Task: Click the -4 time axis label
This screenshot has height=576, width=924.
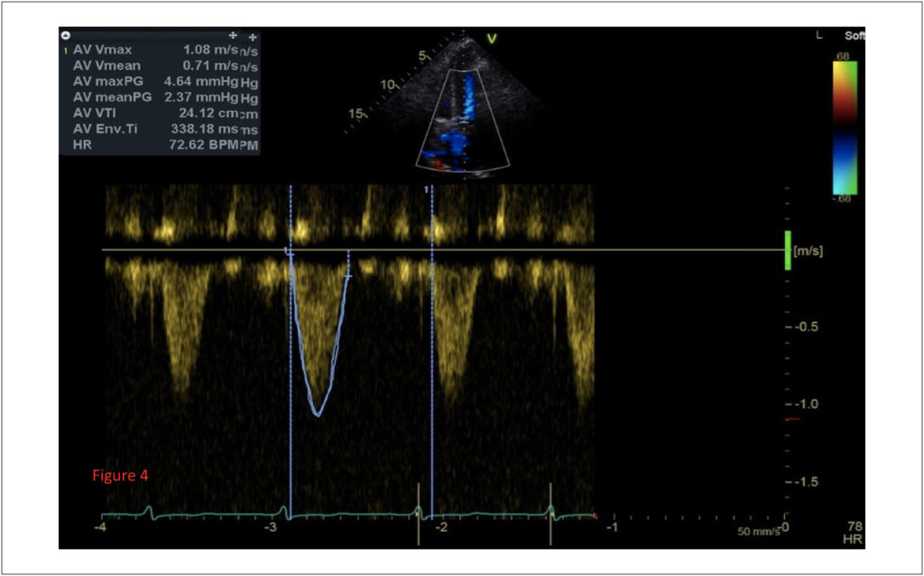Action: [x=101, y=525]
